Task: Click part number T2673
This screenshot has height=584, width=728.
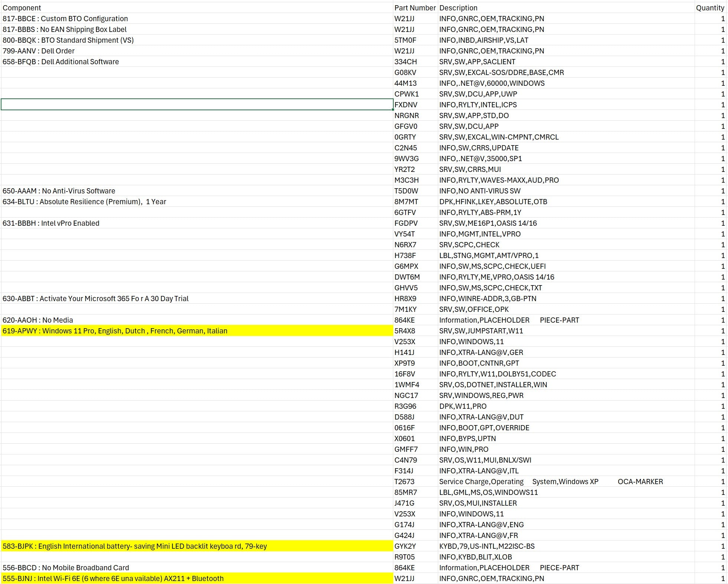Action: (415, 482)
